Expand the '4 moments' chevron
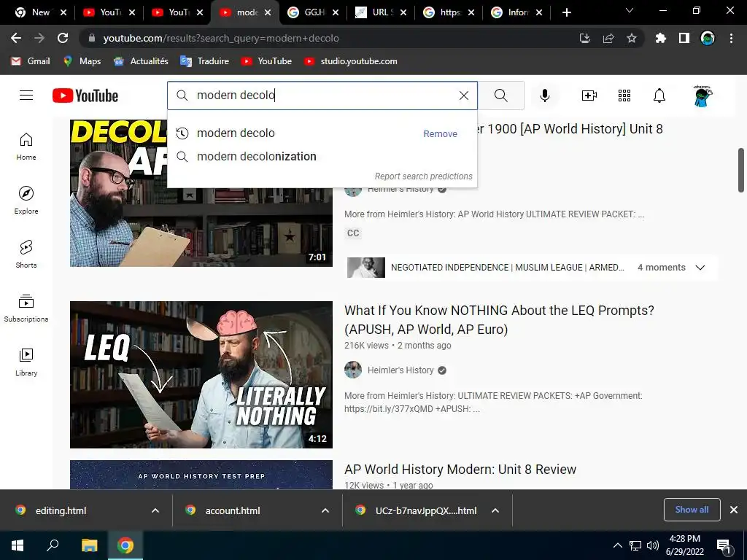Viewport: 747px width, 560px height. (700, 267)
